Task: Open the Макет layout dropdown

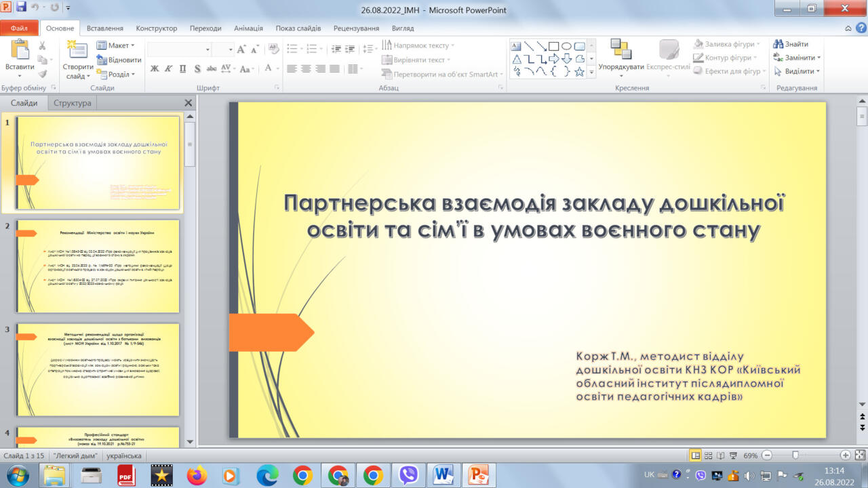Action: click(115, 45)
